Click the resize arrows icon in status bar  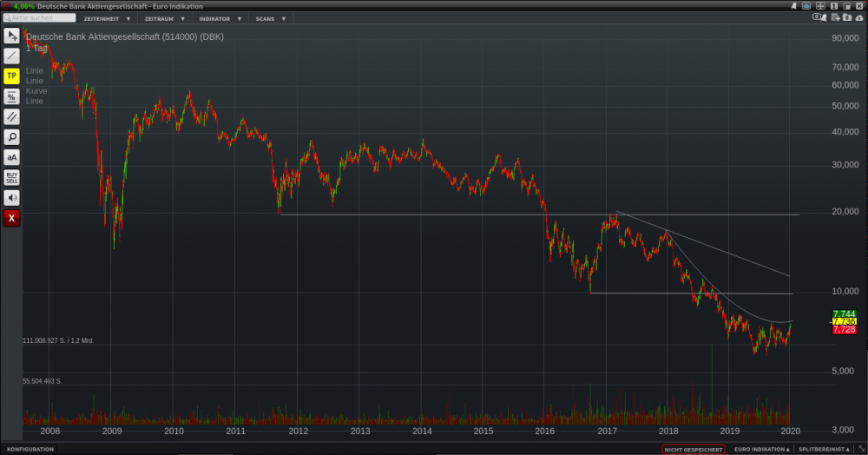click(x=862, y=450)
